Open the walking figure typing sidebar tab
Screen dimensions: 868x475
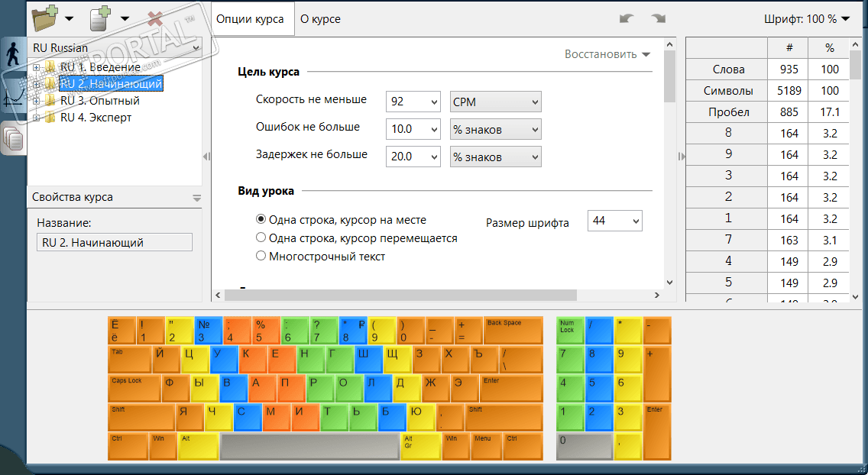click(12, 53)
